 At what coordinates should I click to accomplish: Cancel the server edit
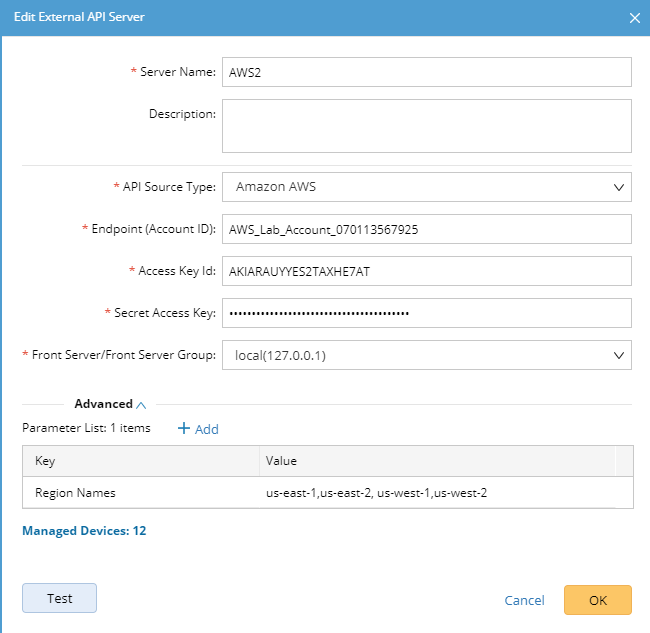(x=524, y=600)
